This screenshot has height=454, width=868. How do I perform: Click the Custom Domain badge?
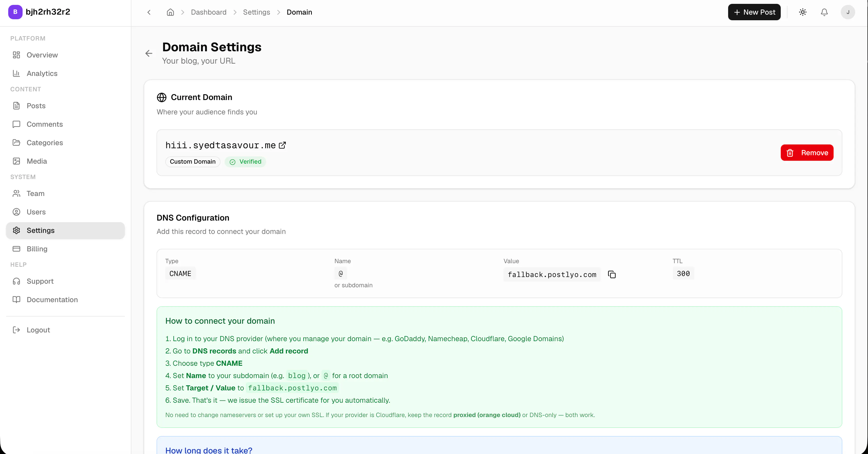point(193,162)
